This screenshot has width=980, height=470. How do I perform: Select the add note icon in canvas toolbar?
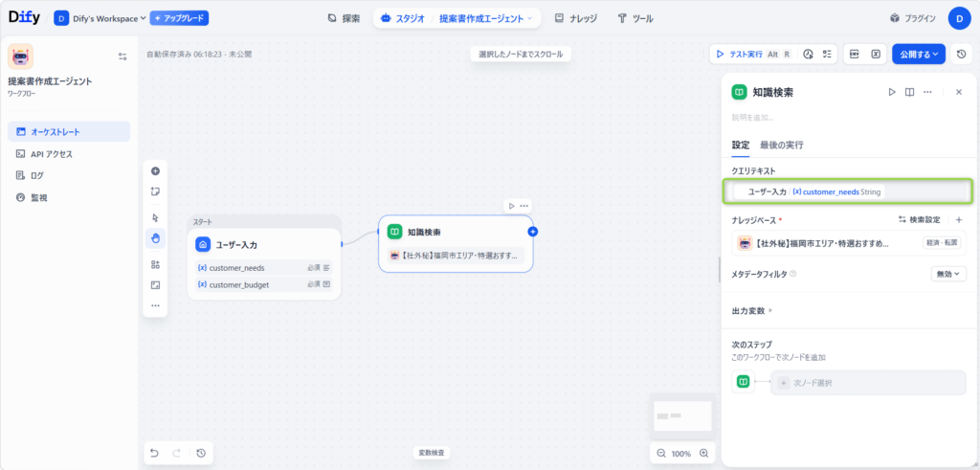coord(155,191)
